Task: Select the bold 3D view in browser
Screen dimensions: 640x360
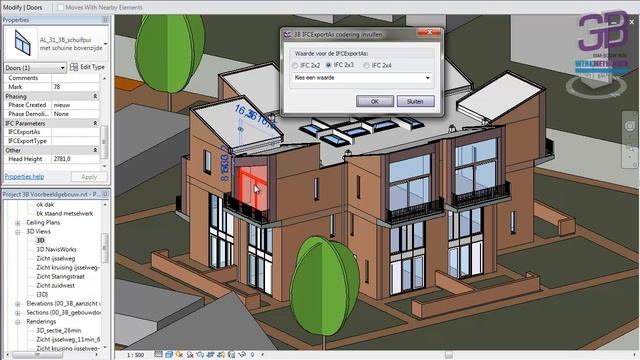Action: pyautogui.click(x=40, y=240)
